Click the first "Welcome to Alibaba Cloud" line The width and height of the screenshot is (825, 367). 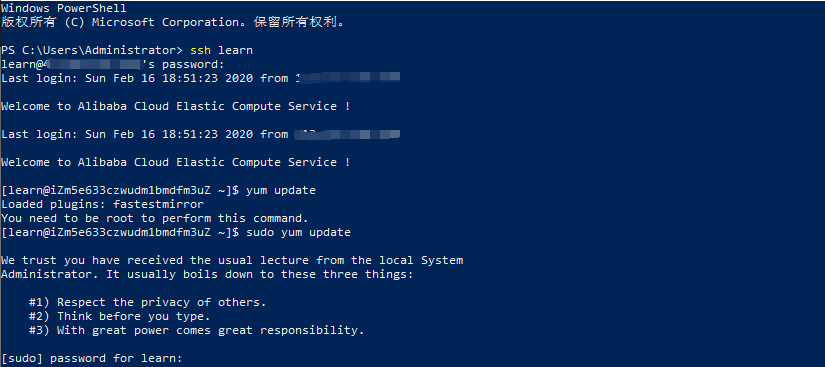pyautogui.click(x=176, y=106)
